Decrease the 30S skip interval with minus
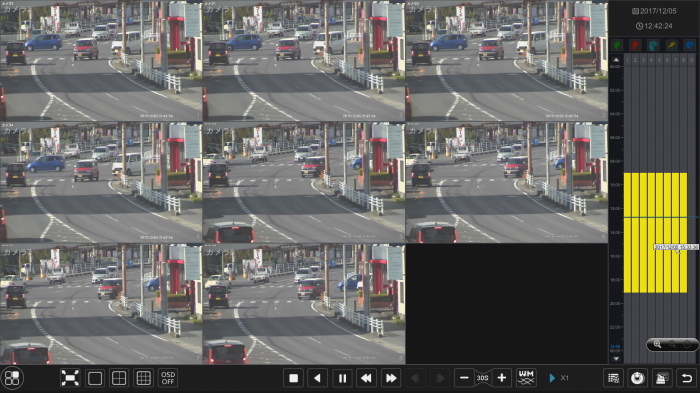The height and width of the screenshot is (393, 700). (x=464, y=378)
